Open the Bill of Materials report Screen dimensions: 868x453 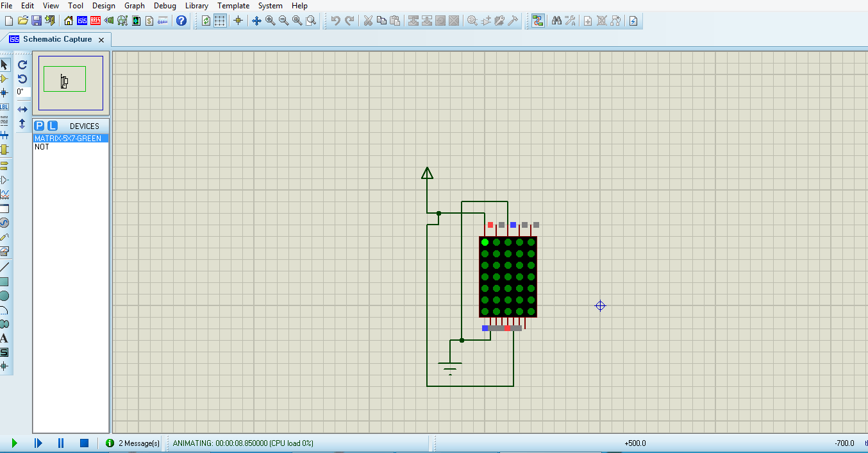click(149, 21)
